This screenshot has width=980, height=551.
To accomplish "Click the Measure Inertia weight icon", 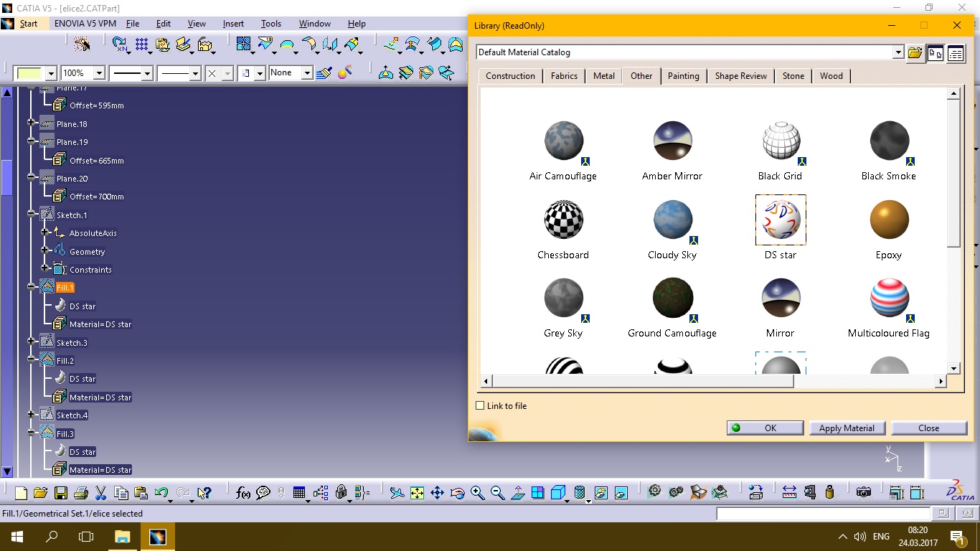I will [829, 493].
